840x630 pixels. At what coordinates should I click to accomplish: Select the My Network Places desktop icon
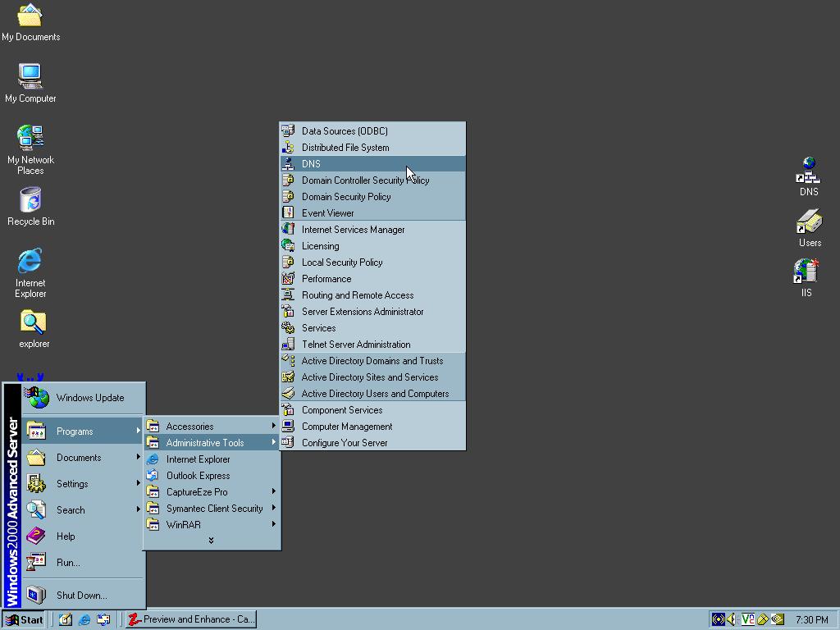click(x=30, y=150)
